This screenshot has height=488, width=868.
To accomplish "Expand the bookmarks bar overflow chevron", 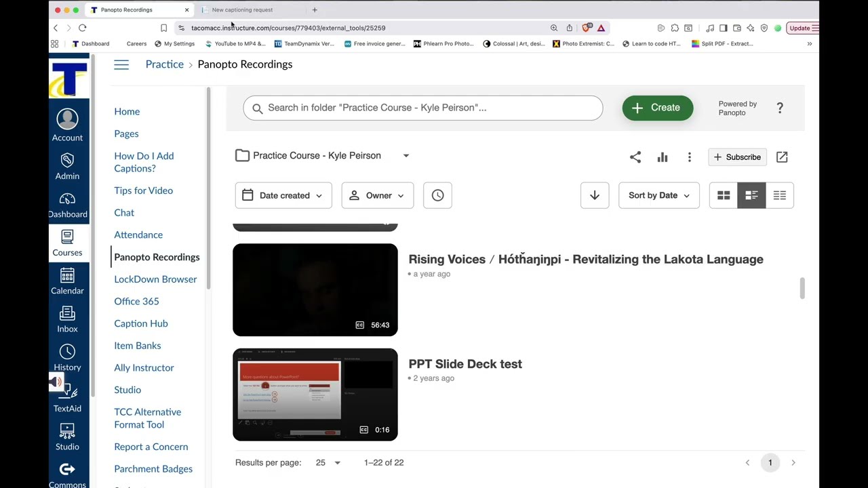I will (809, 43).
